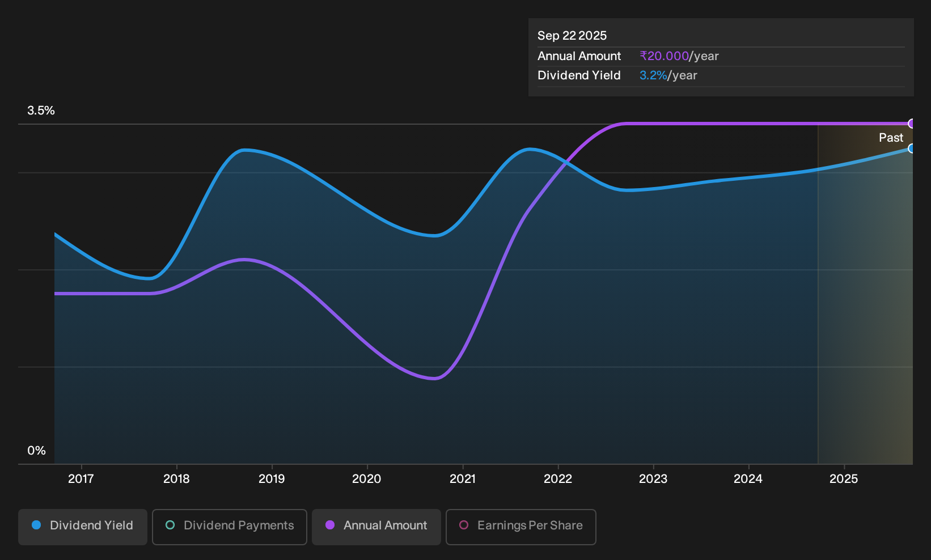Click the 2023 x-axis label
The width and height of the screenshot is (931, 560).
pyautogui.click(x=653, y=479)
